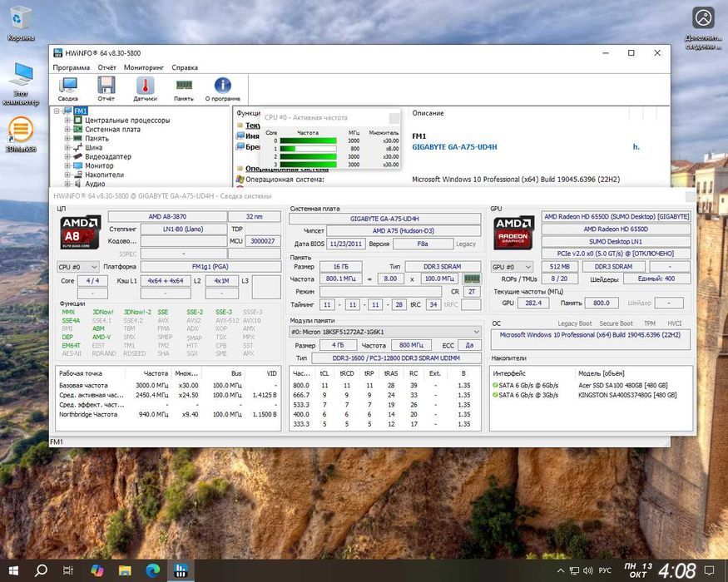The image size is (728, 582).
Task: Open Microsoft Edge from the taskbar
Action: (x=153, y=570)
